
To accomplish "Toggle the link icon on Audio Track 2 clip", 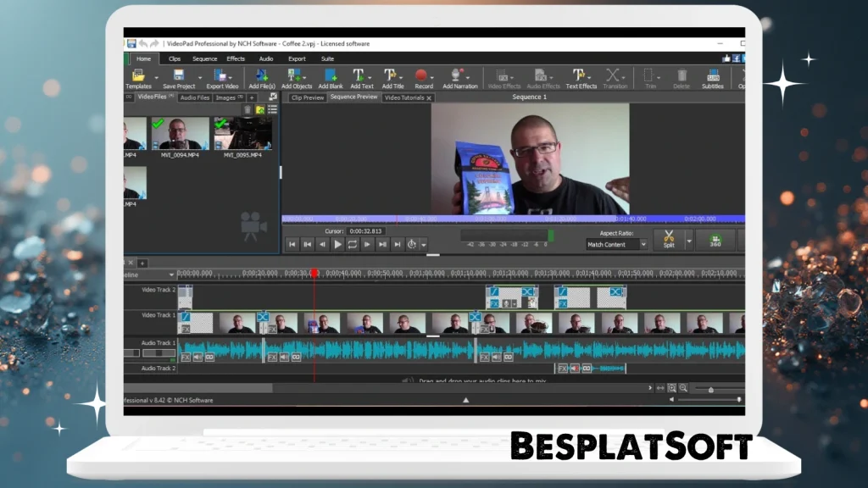I will (586, 368).
